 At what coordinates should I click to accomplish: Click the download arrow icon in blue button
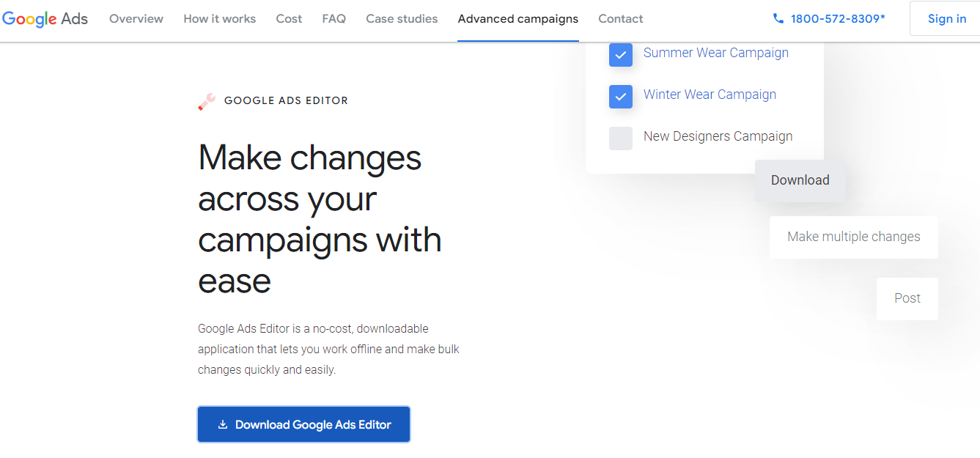[x=223, y=424]
